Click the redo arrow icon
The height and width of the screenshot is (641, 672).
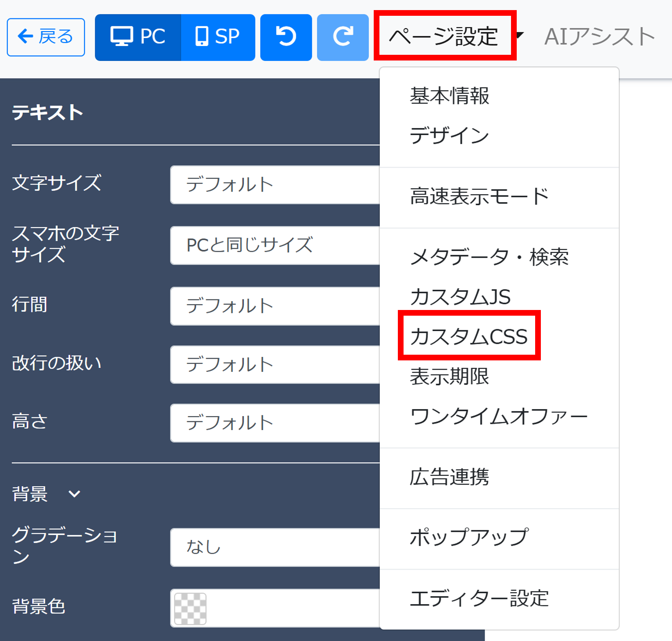pos(343,37)
